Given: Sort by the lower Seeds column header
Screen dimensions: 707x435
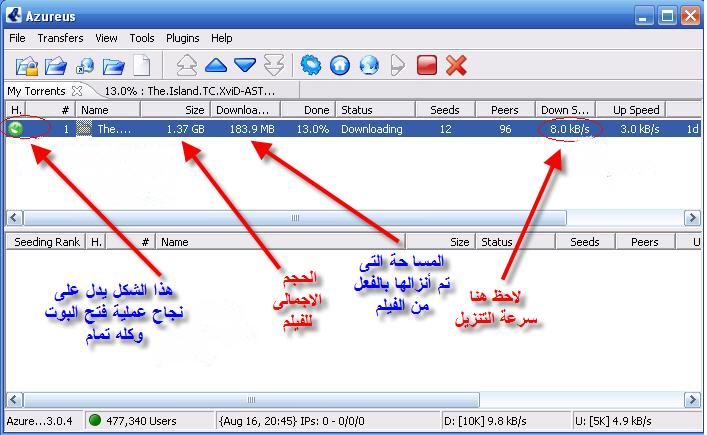Looking at the screenshot, I should [585, 242].
